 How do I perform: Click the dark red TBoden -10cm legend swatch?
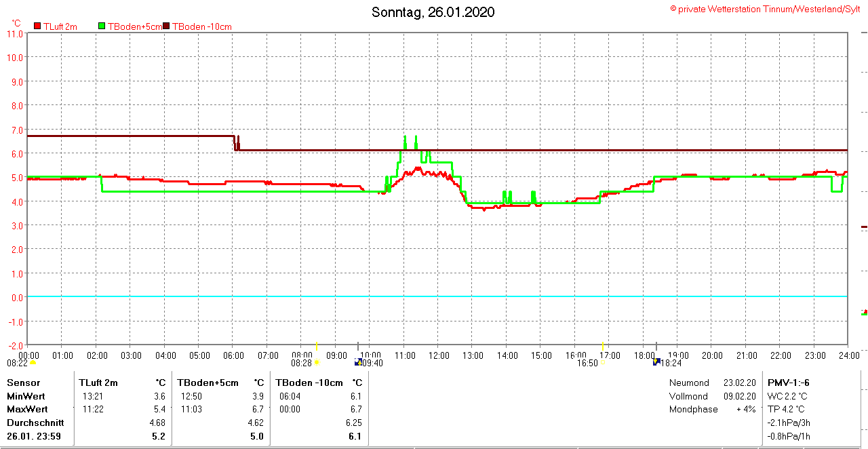[167, 26]
